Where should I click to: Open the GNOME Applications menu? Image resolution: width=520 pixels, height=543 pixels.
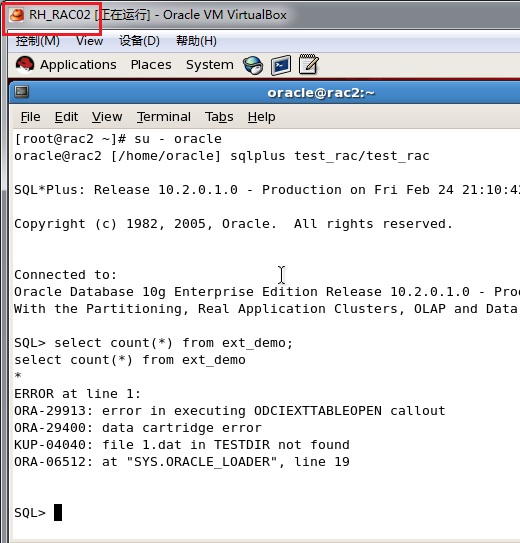78,65
